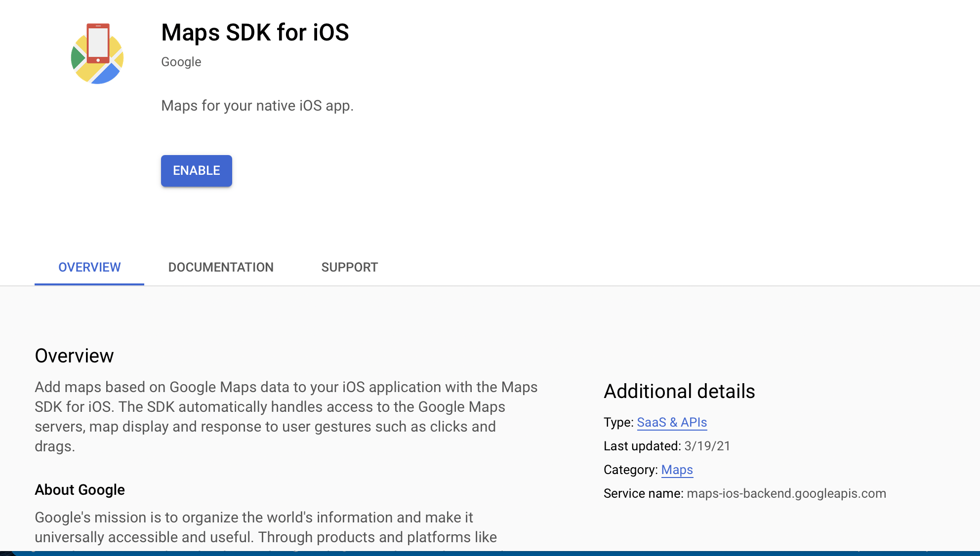Click the Overview section heading

pos(74,356)
